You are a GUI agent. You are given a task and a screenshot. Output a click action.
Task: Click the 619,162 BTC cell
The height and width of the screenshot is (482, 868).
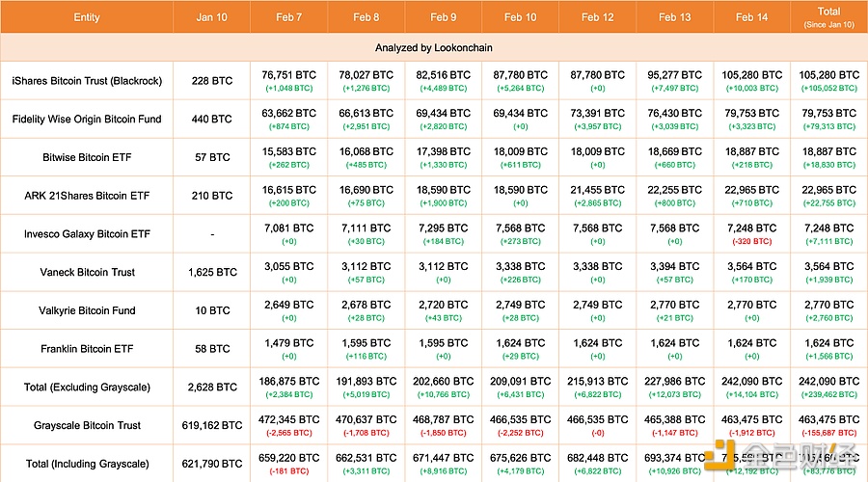click(212, 425)
